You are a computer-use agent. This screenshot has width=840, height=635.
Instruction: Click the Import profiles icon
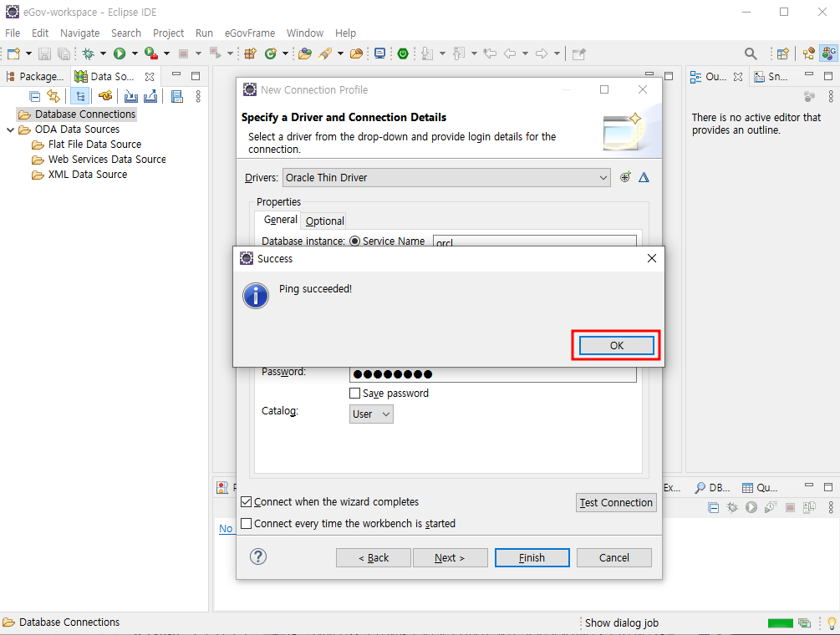click(x=130, y=96)
